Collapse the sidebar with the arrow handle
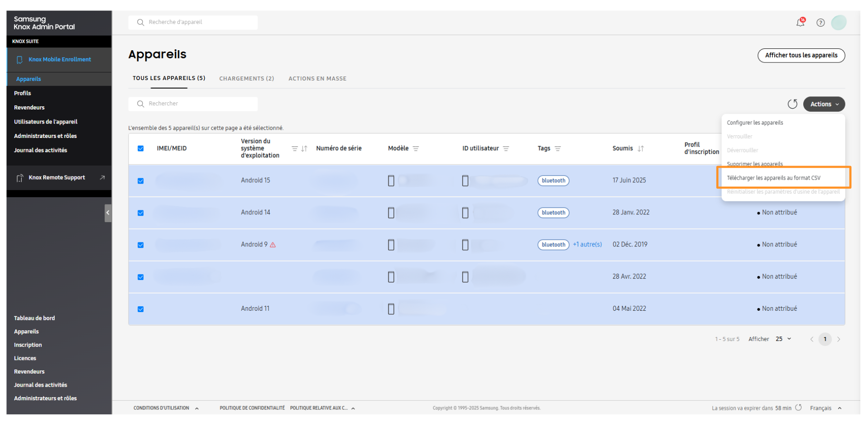 coord(108,213)
